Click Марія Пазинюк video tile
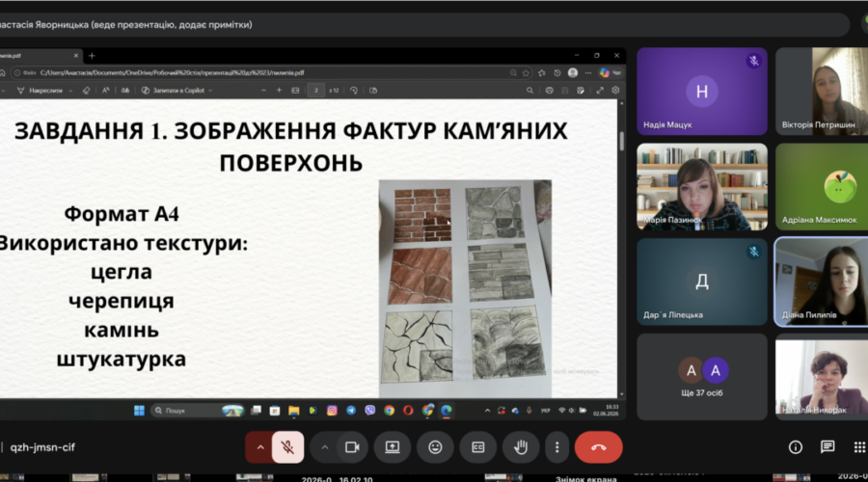 point(702,186)
